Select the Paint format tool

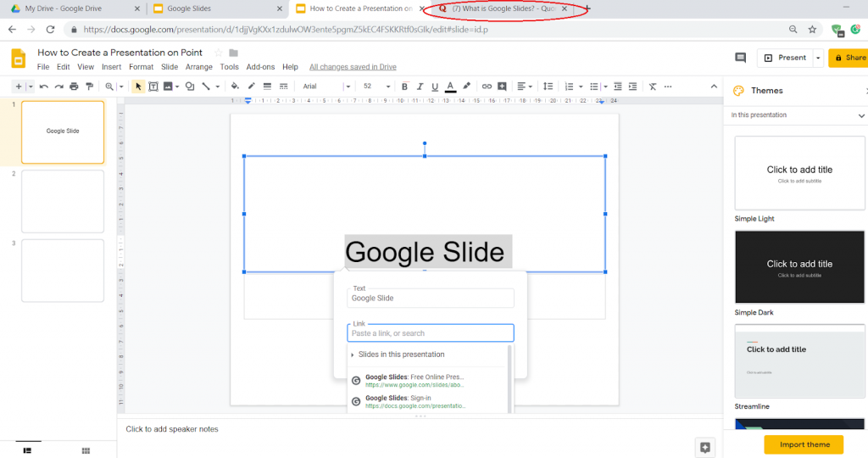click(89, 87)
